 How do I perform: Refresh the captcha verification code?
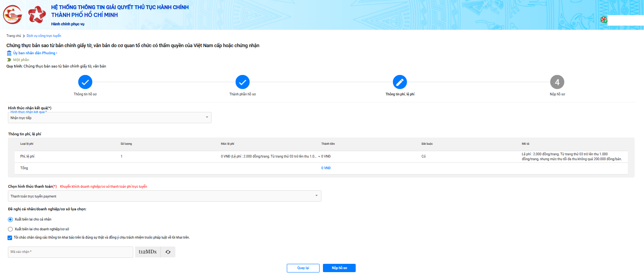click(168, 252)
